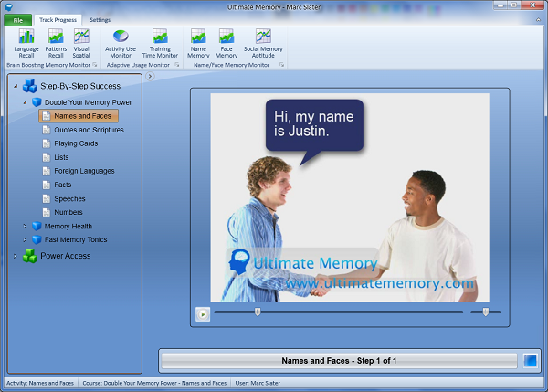
Task: Click the Fast Memory Tonics cube icon
Action: tap(37, 239)
